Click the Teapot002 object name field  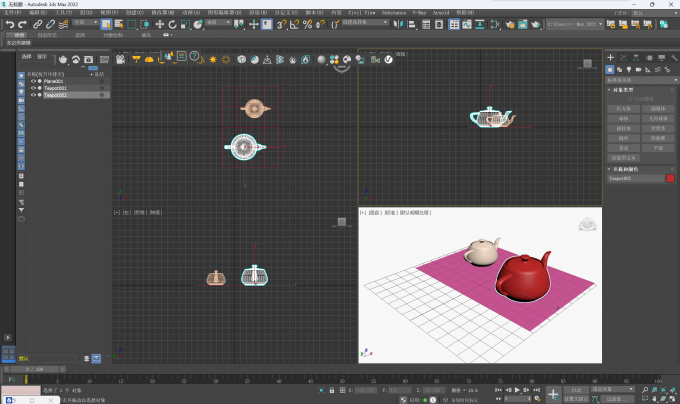[635, 178]
